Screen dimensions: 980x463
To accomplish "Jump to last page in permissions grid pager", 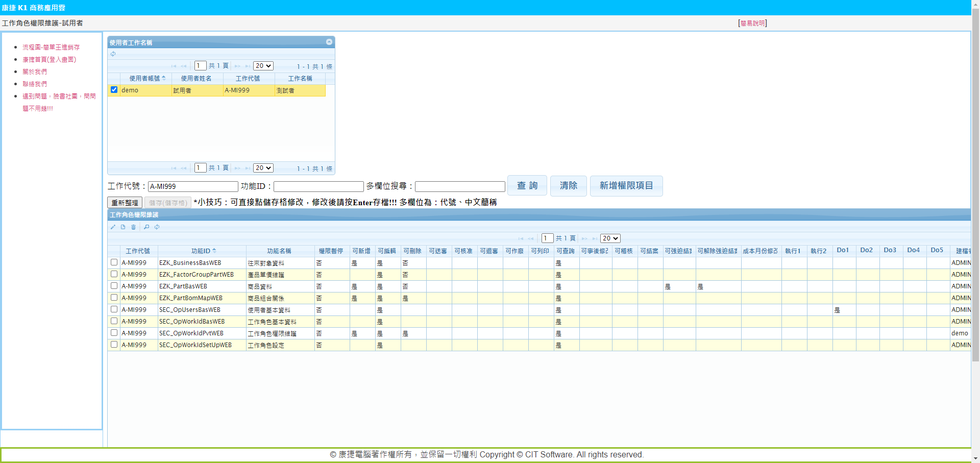I will 595,238.
